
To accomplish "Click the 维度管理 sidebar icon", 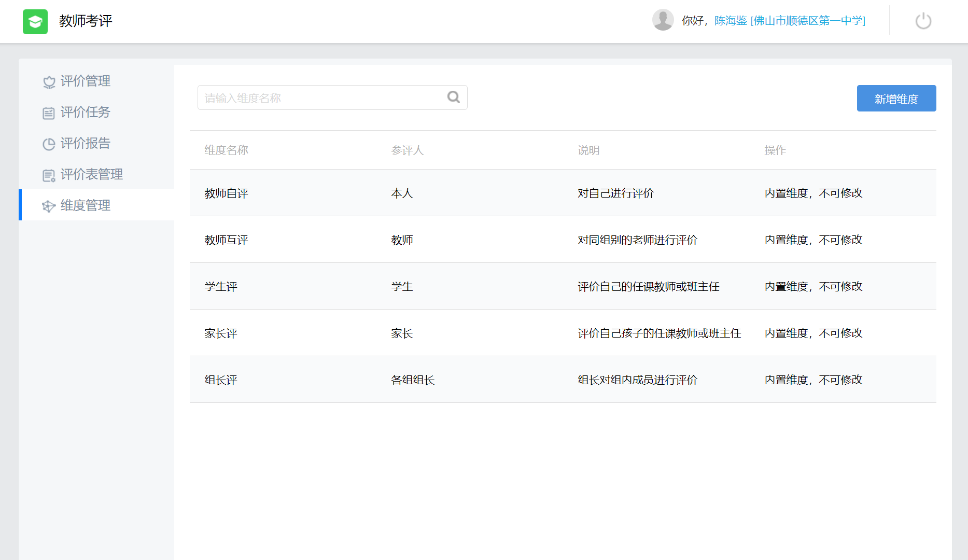I will 49,206.
